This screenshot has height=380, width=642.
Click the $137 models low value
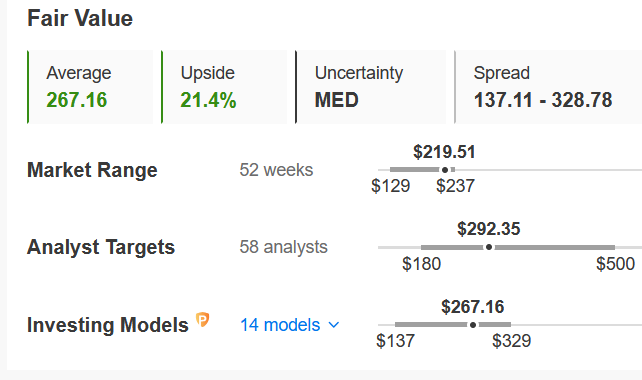pyautogui.click(x=396, y=341)
